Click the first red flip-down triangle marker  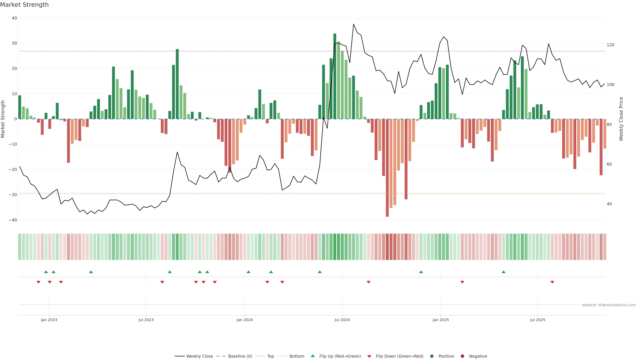(38, 282)
